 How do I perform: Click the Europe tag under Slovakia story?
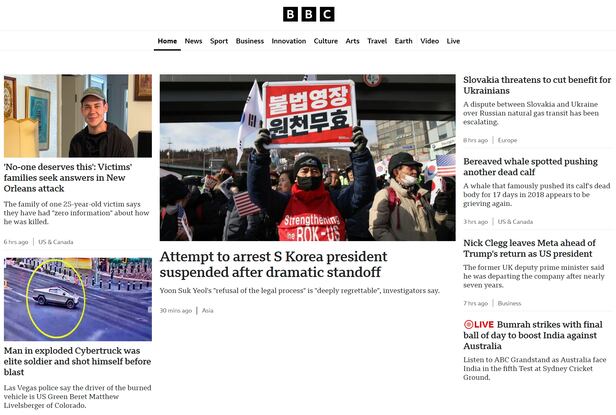[x=507, y=140]
